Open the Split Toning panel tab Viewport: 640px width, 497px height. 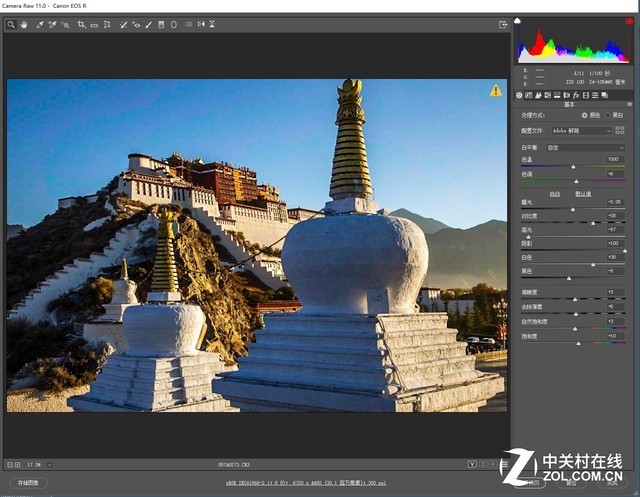[x=557, y=95]
